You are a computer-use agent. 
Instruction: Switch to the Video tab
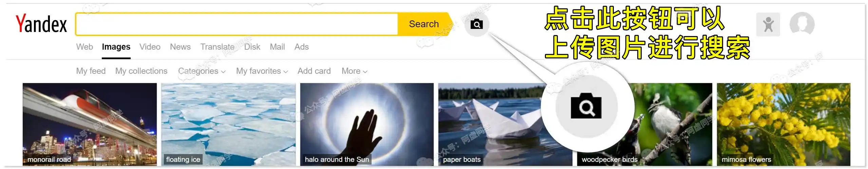(x=150, y=47)
